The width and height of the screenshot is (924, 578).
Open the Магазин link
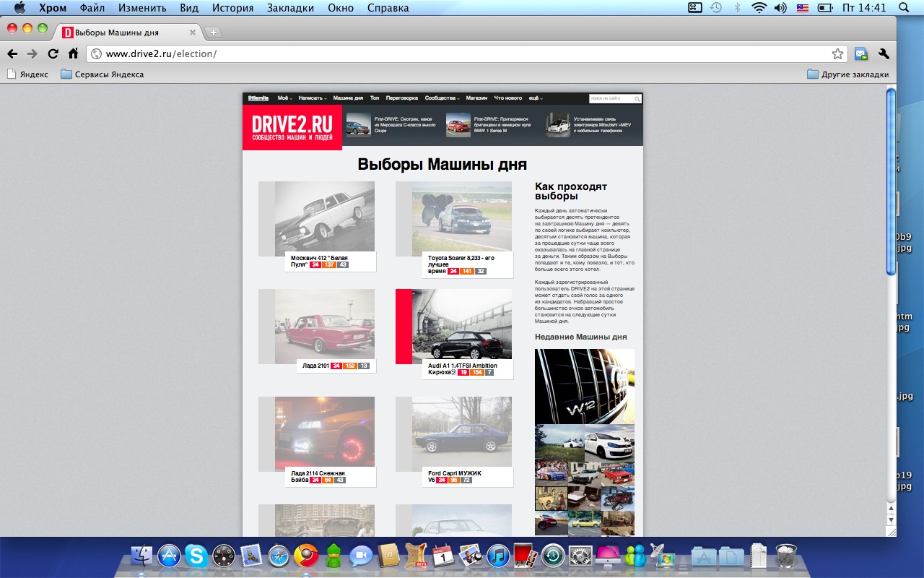coord(476,98)
